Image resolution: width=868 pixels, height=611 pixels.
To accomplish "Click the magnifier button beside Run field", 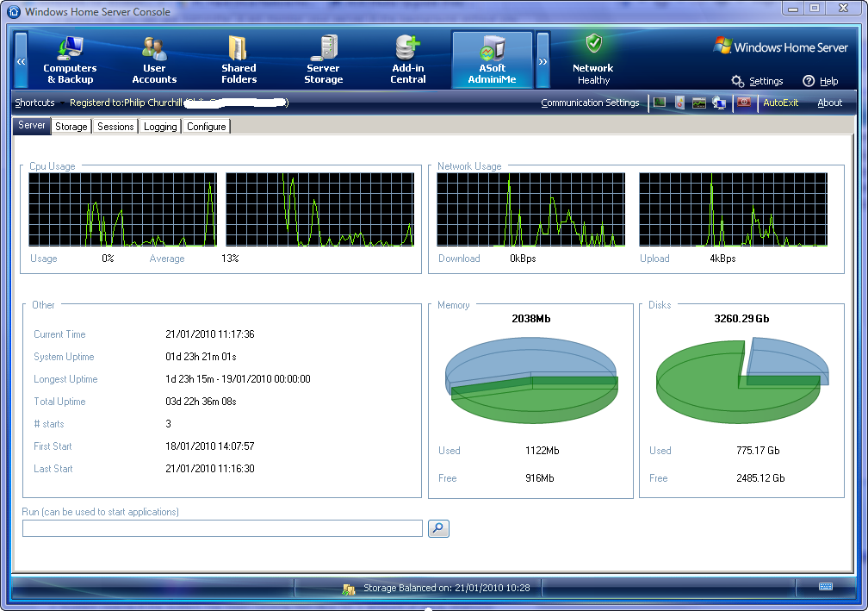I will (438, 528).
